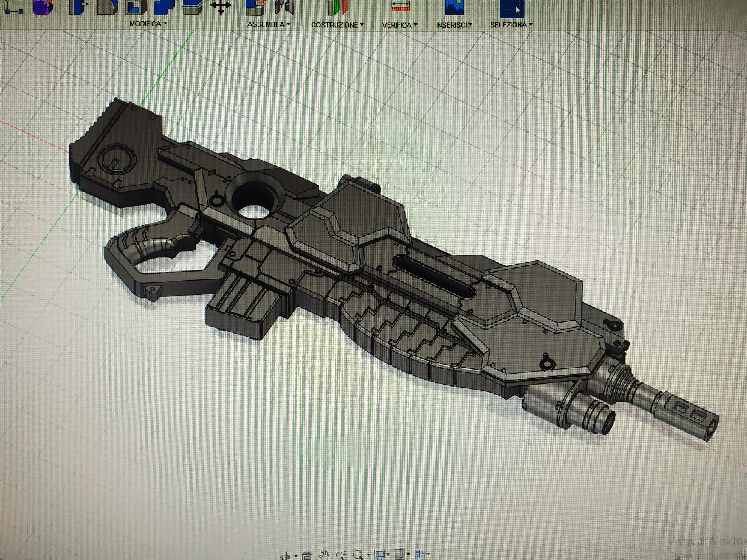Expand the INSERISCI menu

[454, 25]
